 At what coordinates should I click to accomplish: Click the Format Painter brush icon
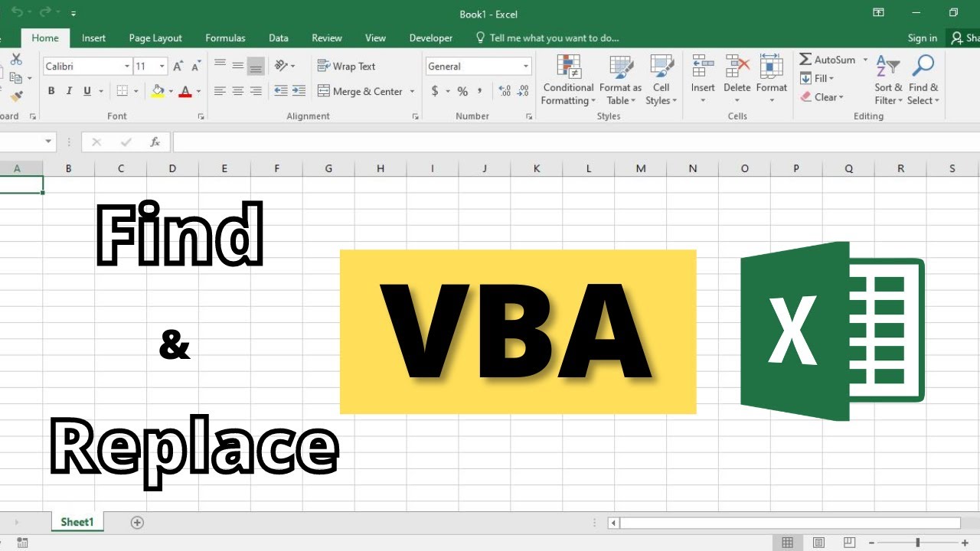tap(16, 96)
